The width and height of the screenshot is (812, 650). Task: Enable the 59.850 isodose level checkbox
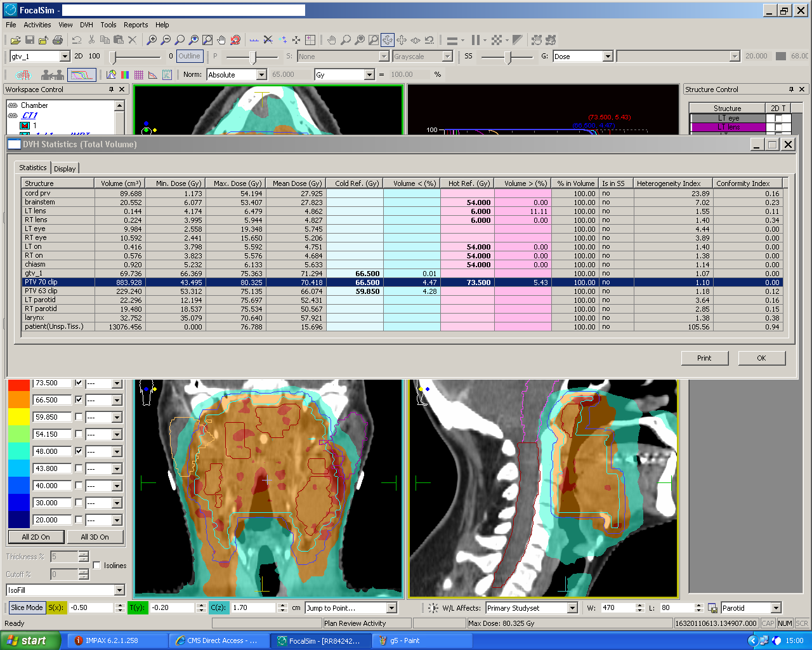79,417
